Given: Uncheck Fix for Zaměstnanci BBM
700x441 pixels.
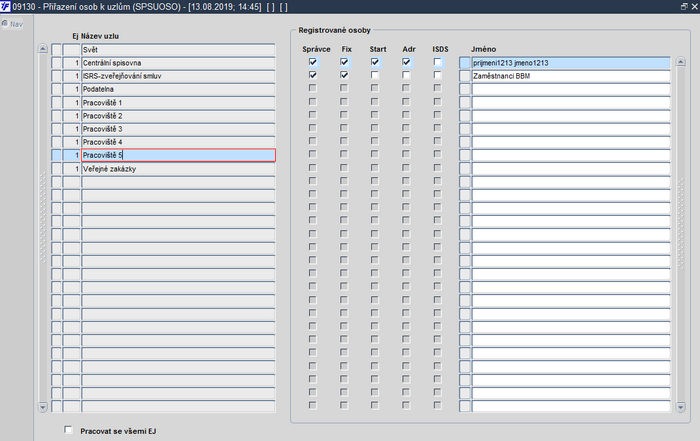Looking at the screenshot, I should pyautogui.click(x=344, y=75).
